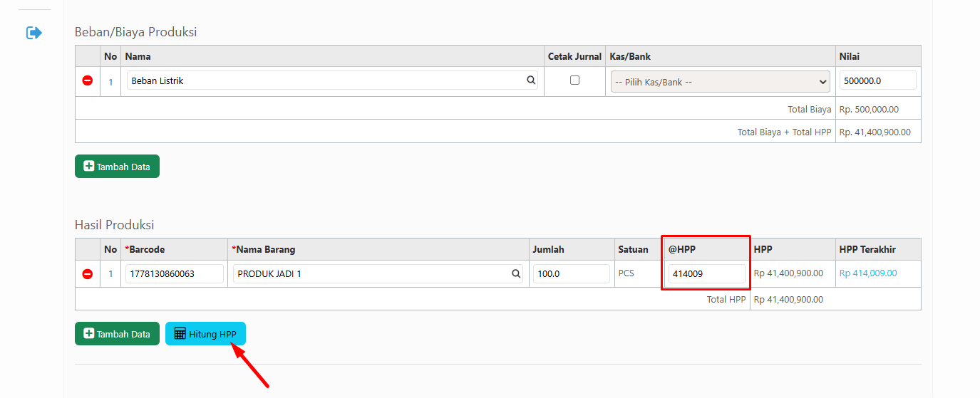Focus the @HPP field with 414009
980x398 pixels.
(706, 273)
